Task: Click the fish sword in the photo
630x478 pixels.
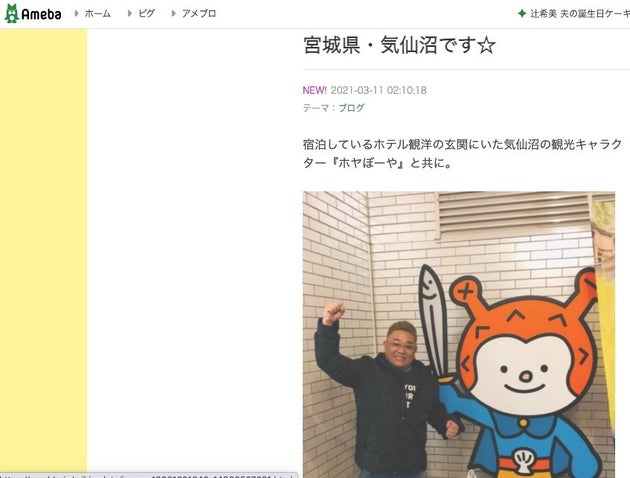Action: tap(436, 323)
